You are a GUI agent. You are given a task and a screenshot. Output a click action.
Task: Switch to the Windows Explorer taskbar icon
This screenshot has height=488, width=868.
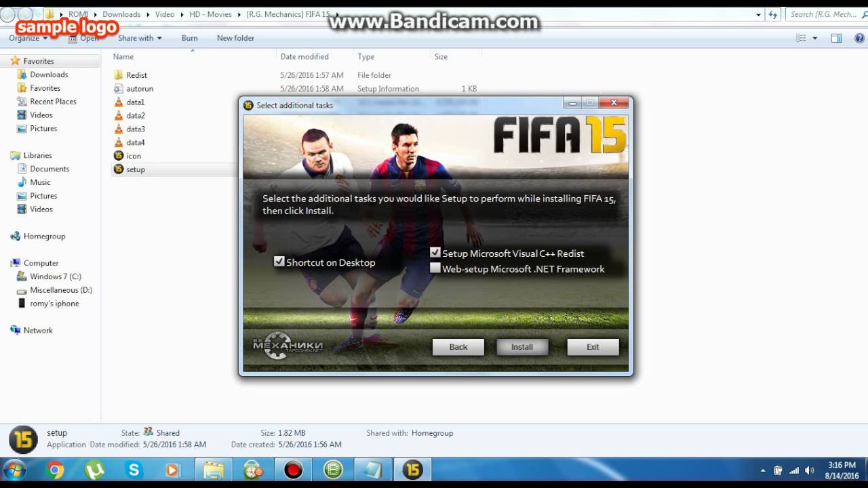[x=214, y=470]
